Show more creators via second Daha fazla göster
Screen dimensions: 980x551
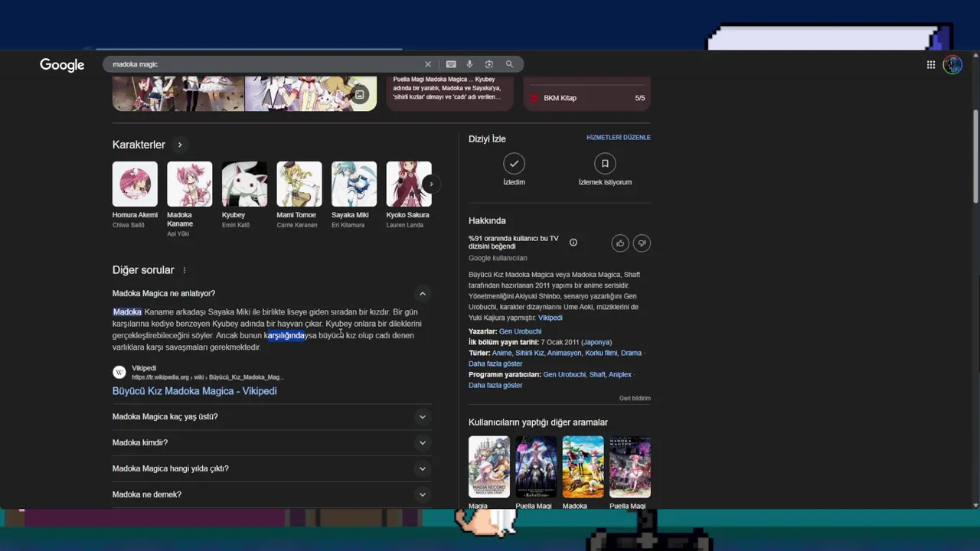[x=495, y=385]
